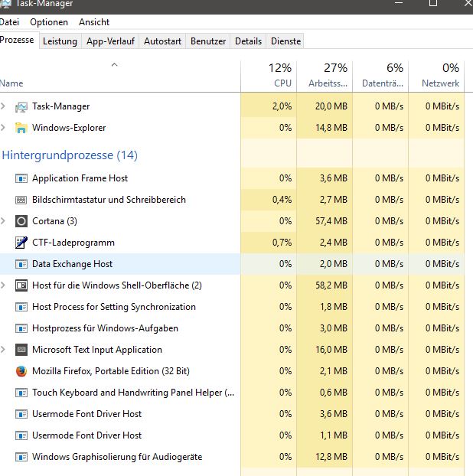Open the Ansicht menu

[94, 22]
